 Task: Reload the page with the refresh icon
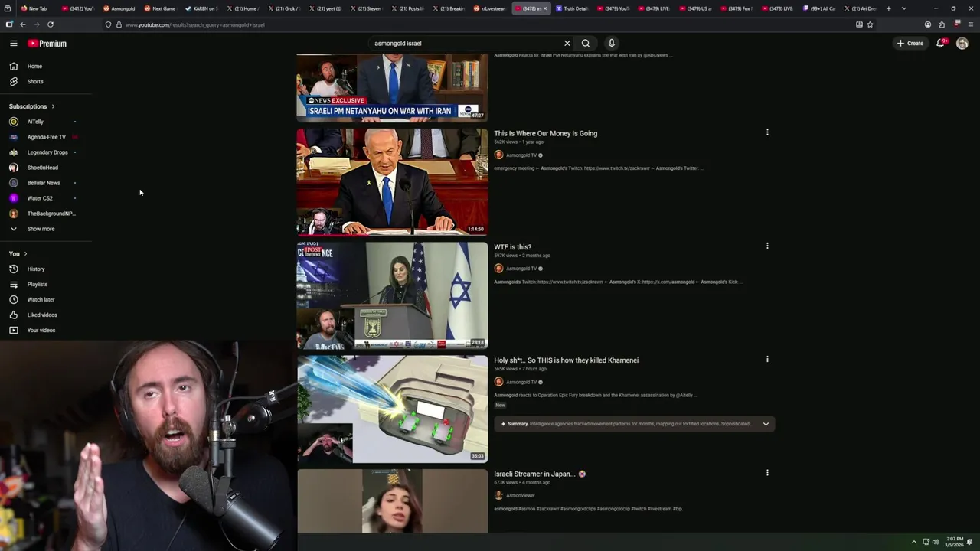51,24
